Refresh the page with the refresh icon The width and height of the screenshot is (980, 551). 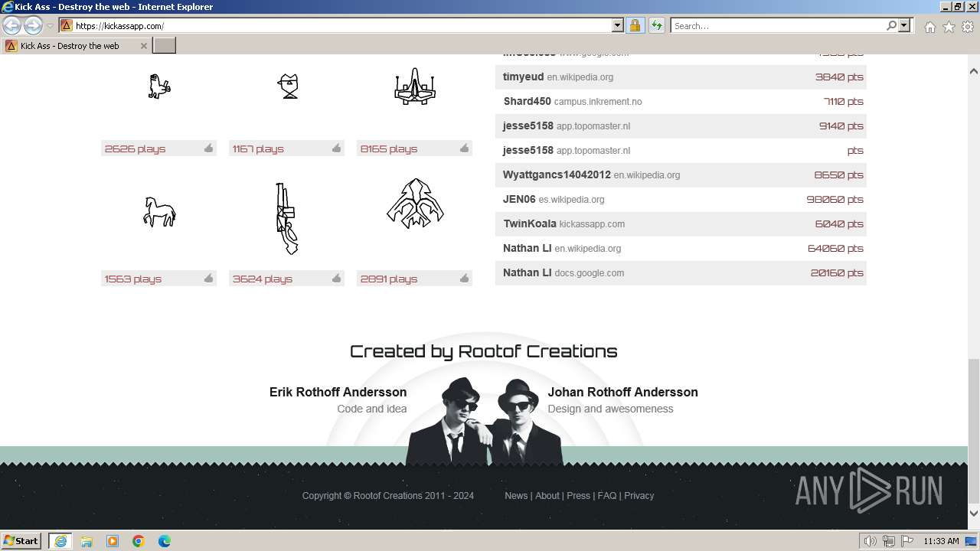657,25
